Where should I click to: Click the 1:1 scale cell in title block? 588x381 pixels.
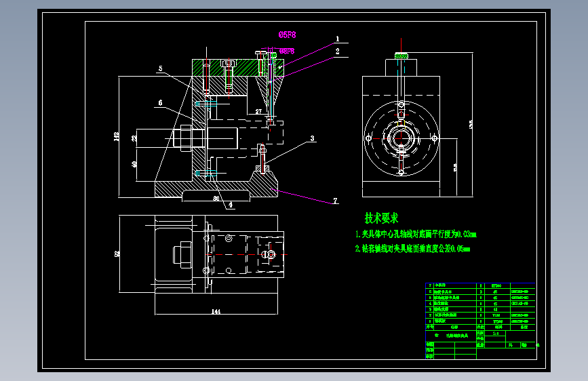point(495,334)
